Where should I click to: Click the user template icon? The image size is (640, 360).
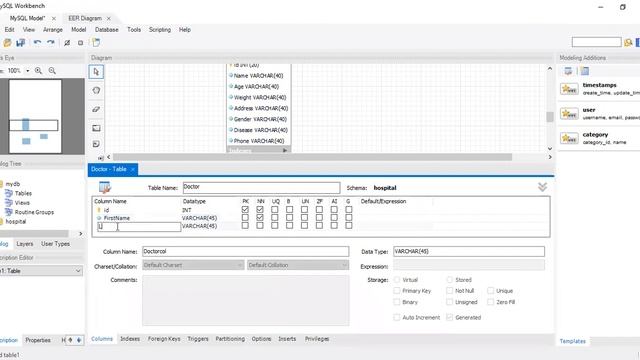click(569, 113)
